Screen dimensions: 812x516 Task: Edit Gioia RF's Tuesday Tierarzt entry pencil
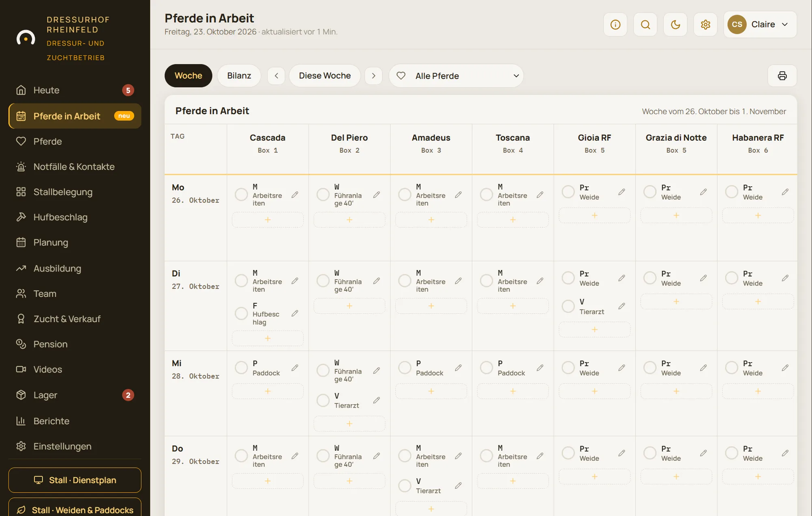coord(622,306)
